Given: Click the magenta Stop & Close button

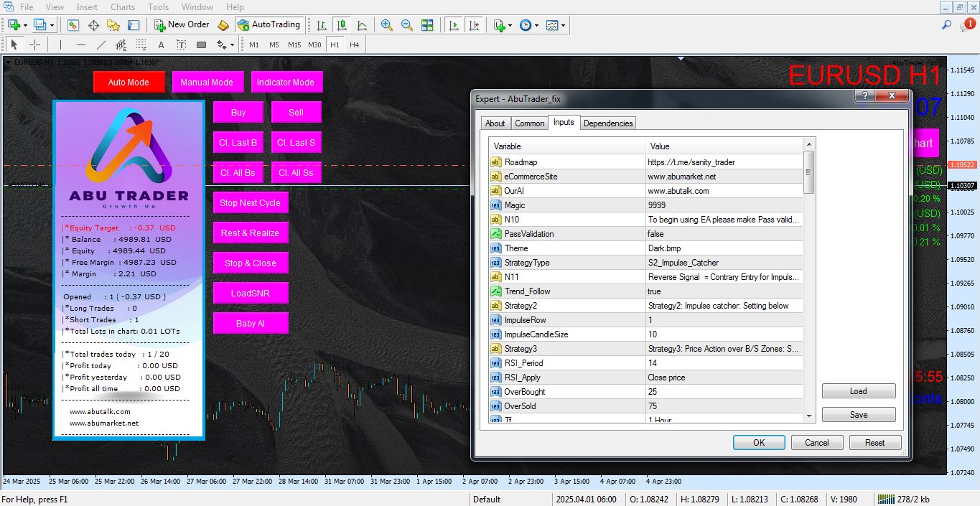Looking at the screenshot, I should [x=250, y=263].
